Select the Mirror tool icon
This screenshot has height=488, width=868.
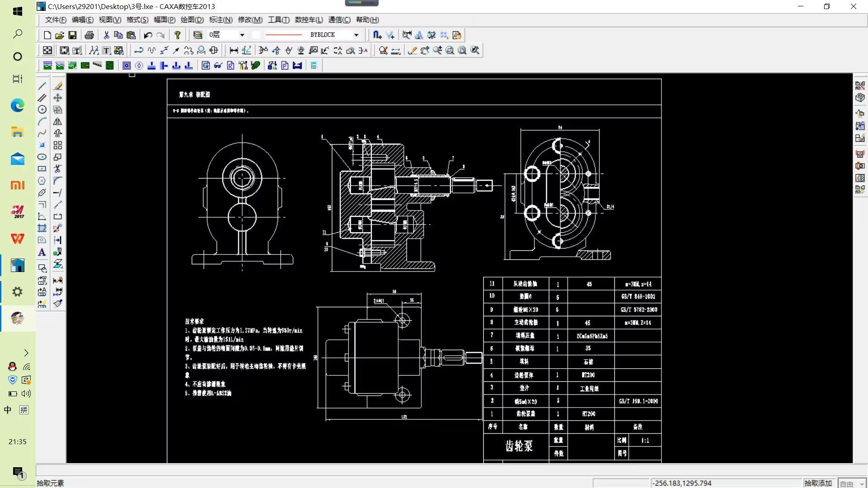coord(57,122)
